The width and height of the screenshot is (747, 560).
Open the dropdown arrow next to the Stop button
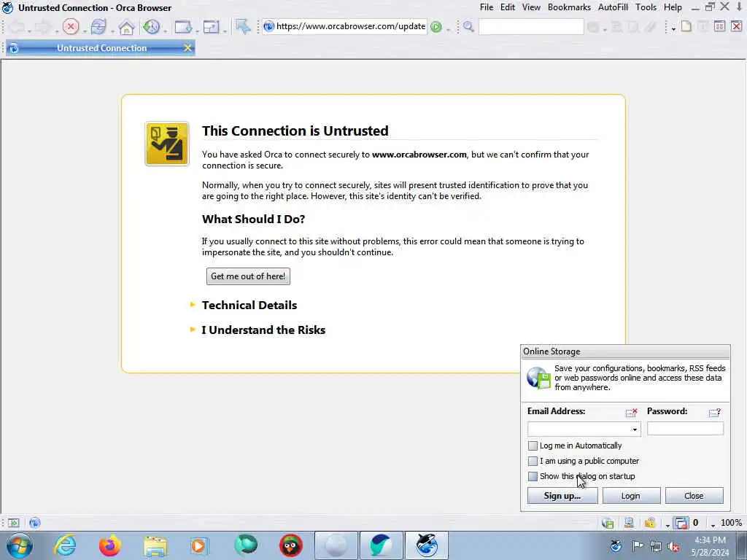pyautogui.click(x=84, y=31)
